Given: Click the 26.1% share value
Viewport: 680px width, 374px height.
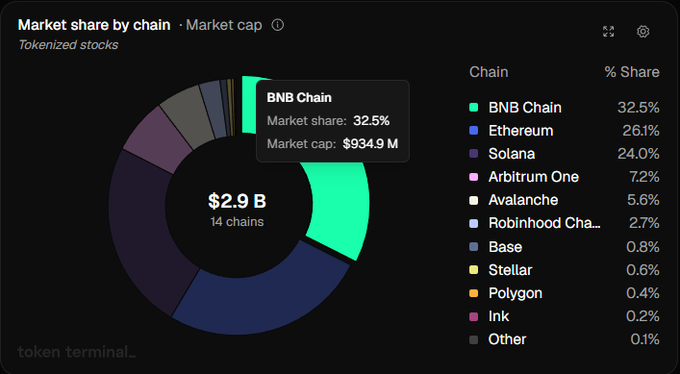Looking at the screenshot, I should (641, 131).
